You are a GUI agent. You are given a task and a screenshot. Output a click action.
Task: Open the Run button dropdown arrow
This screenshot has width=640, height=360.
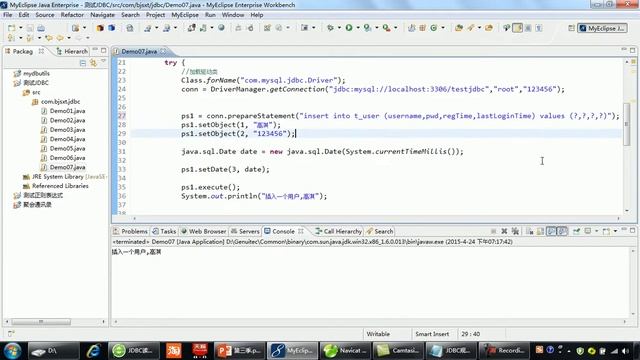(358, 28)
